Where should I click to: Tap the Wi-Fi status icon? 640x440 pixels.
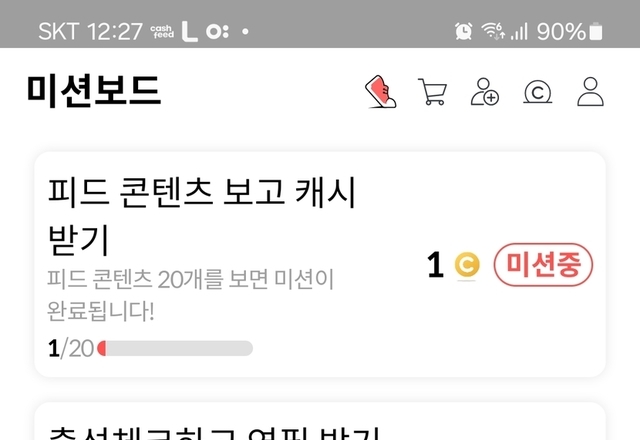[x=493, y=31]
